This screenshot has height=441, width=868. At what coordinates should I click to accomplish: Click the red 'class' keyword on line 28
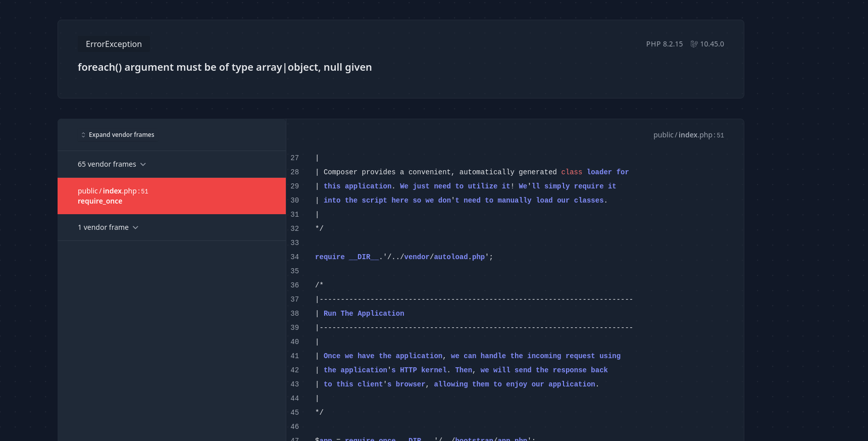click(572, 172)
